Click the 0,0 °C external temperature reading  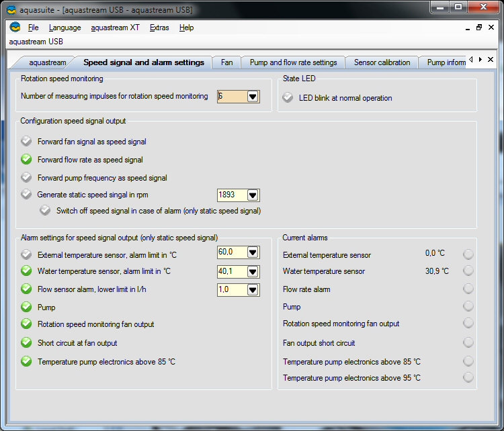pos(435,253)
